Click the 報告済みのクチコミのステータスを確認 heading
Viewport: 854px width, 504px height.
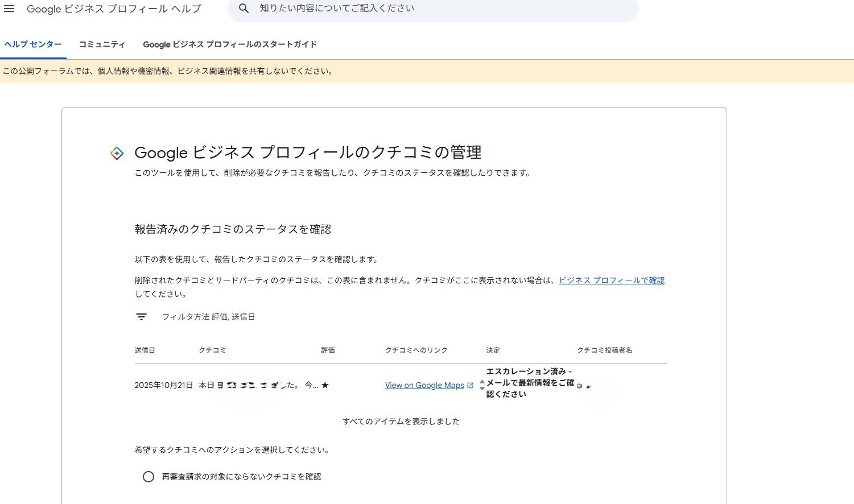(x=233, y=229)
